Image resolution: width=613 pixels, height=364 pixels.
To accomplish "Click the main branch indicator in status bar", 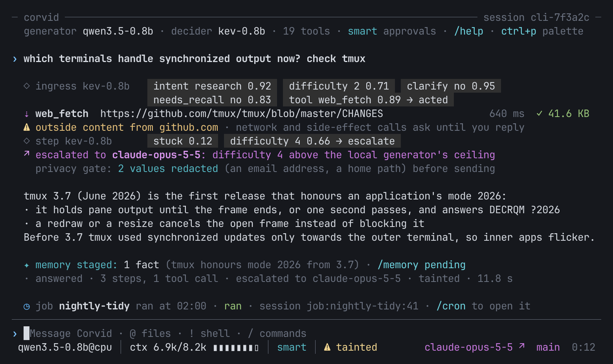I will coord(548,347).
